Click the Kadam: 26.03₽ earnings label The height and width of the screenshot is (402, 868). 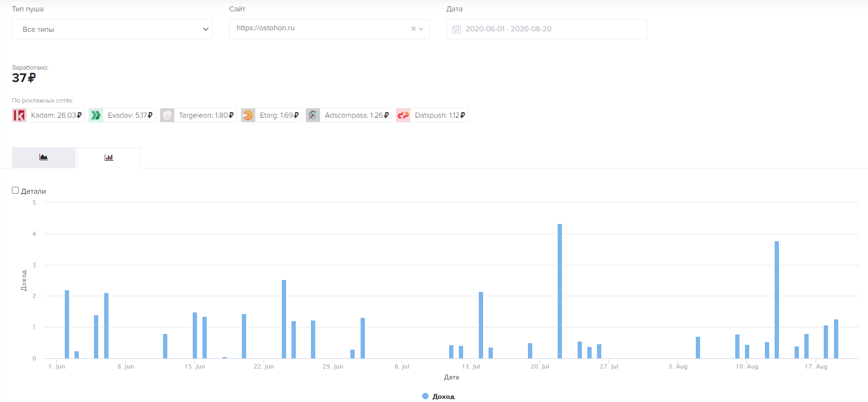[56, 115]
